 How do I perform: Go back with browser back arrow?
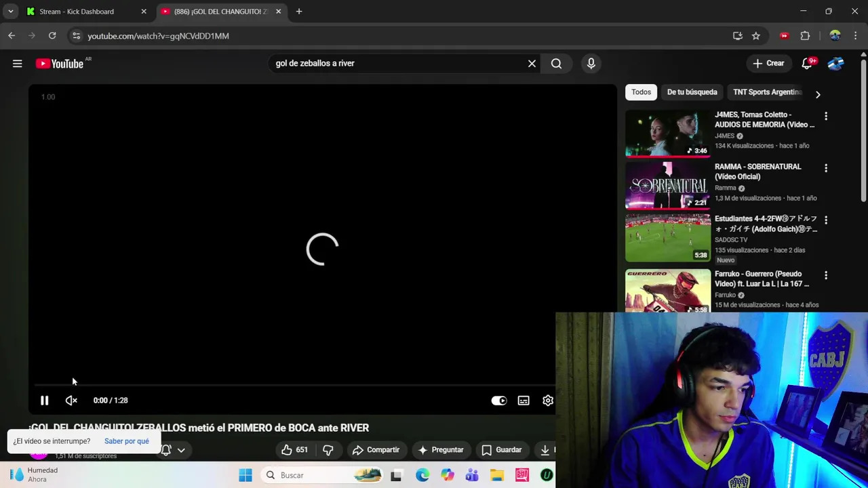pyautogui.click(x=12, y=36)
